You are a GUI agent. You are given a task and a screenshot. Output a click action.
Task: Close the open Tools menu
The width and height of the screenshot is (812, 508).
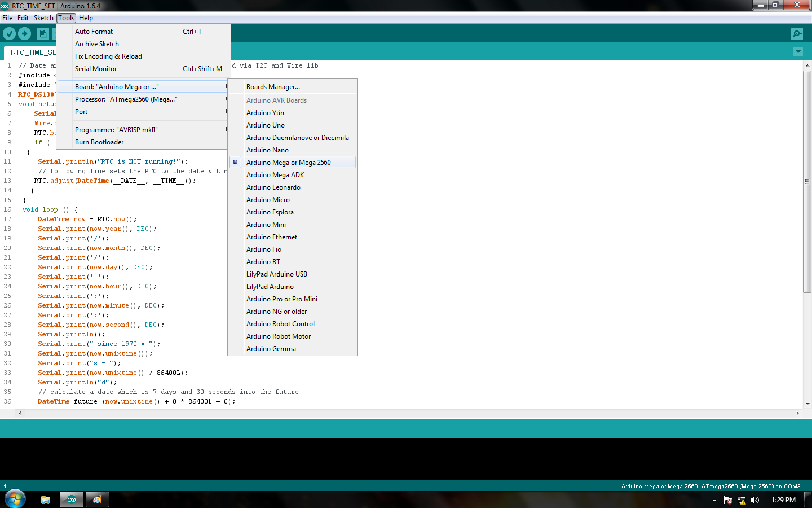pyautogui.click(x=67, y=18)
